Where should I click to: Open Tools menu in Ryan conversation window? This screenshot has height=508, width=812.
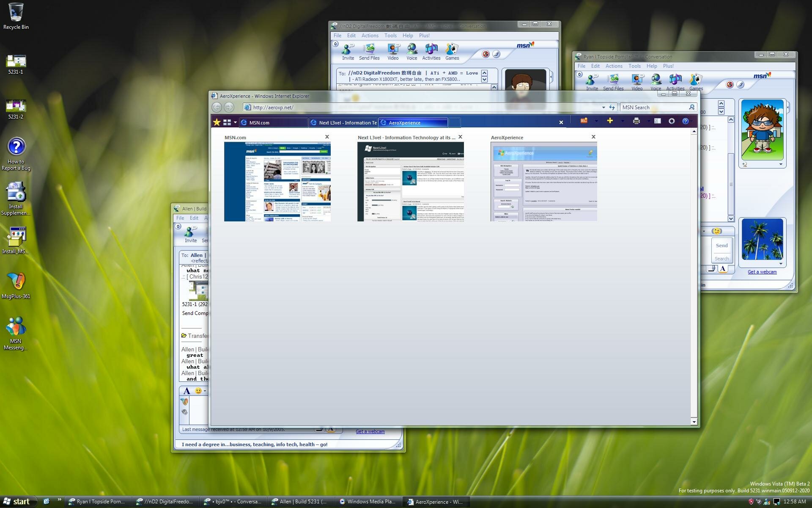tap(634, 66)
